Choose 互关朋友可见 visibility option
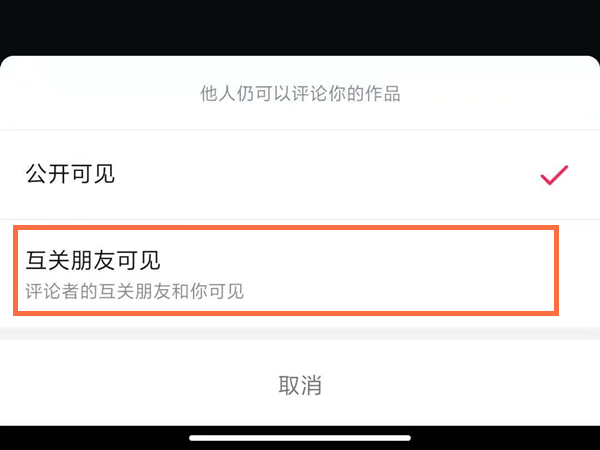This screenshot has height=450, width=600. coord(285,272)
